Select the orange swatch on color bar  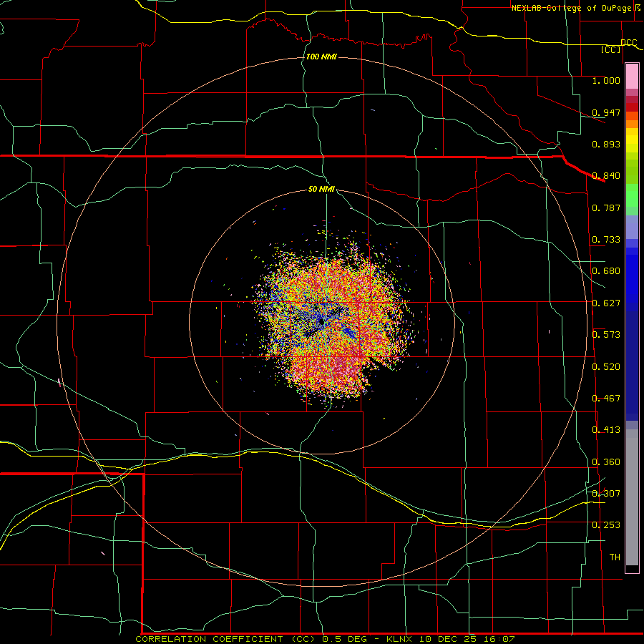coord(632,124)
